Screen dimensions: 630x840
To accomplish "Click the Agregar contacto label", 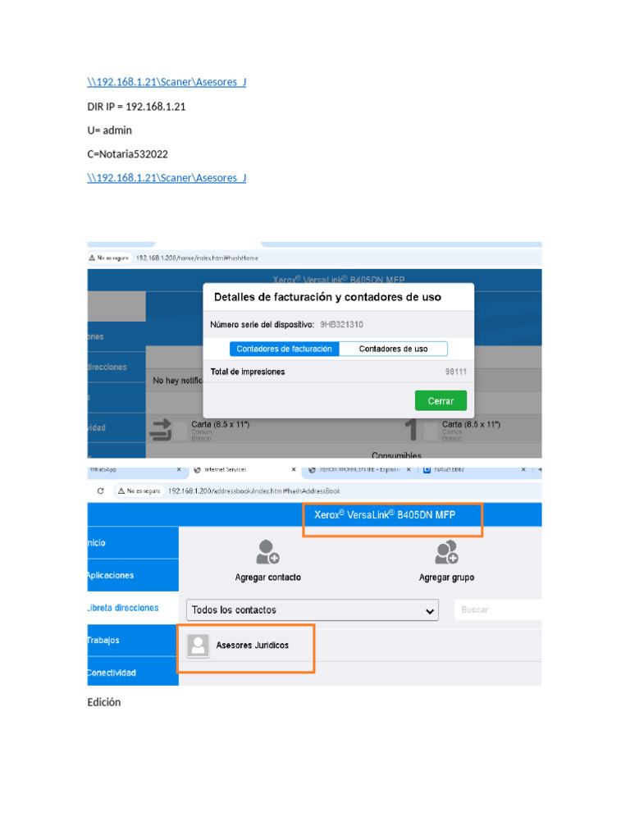I will [x=268, y=577].
